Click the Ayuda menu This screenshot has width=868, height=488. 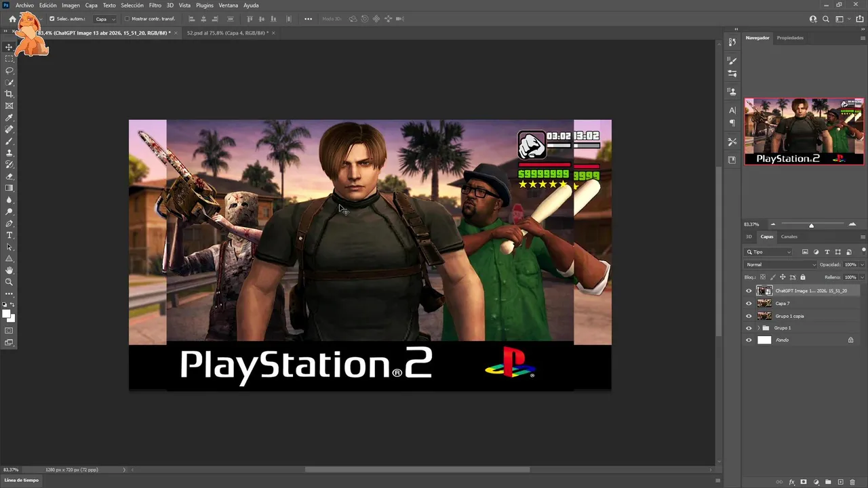[x=251, y=5]
